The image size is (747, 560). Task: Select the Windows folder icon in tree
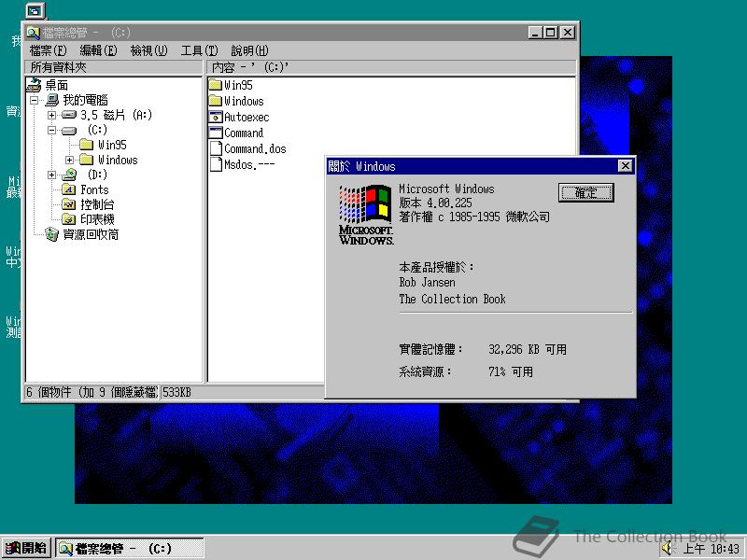click(86, 160)
